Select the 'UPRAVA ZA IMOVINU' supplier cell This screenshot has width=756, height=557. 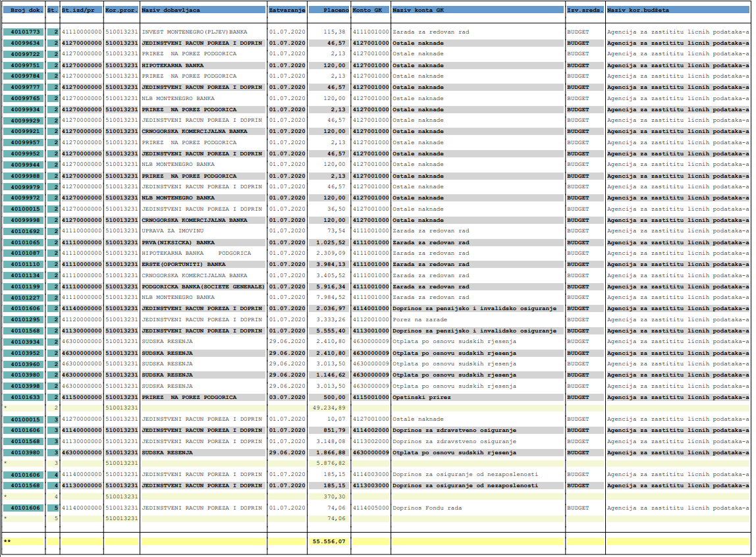click(x=173, y=231)
